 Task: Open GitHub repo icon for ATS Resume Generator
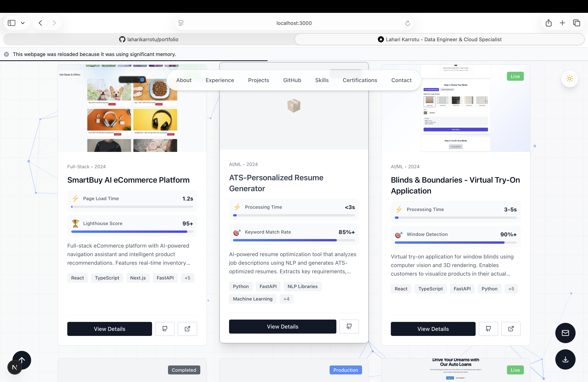[349, 326]
